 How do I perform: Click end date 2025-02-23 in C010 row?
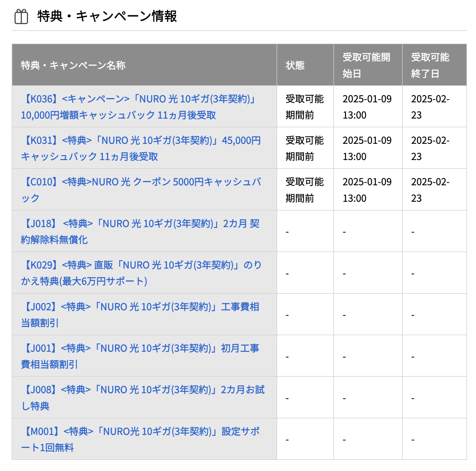430,190
